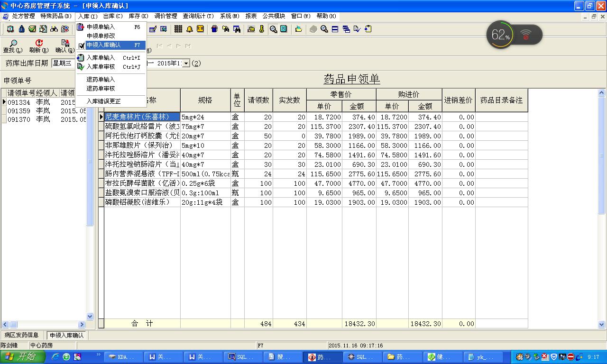
Task: Click the yellow-framed icon right of the bell
Action: (x=200, y=29)
